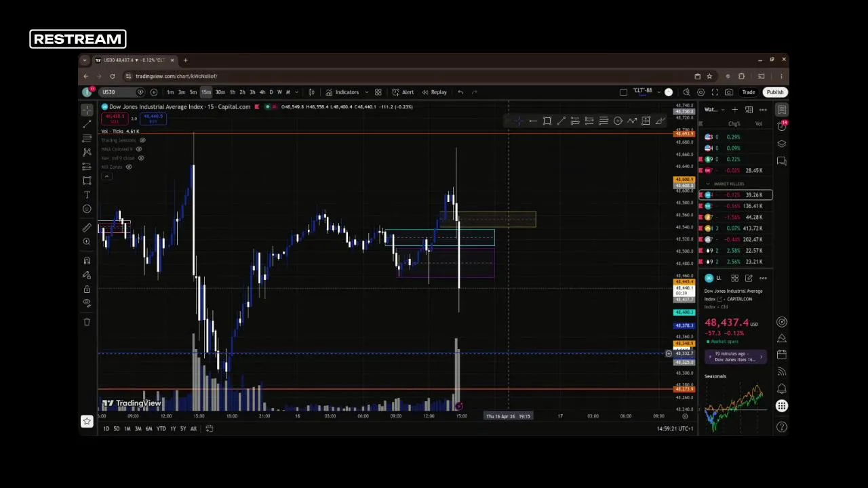Image resolution: width=868 pixels, height=488 pixels.
Task: Open the Fibonacci tools in left toolbar
Action: coord(87,138)
